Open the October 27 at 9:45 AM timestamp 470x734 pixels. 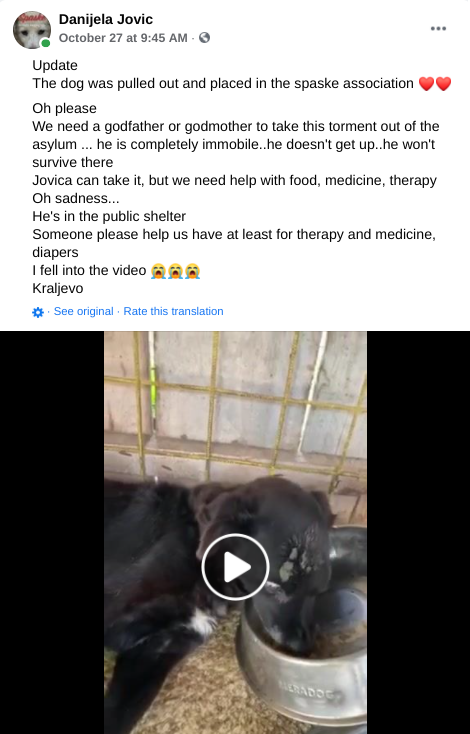[x=123, y=38]
